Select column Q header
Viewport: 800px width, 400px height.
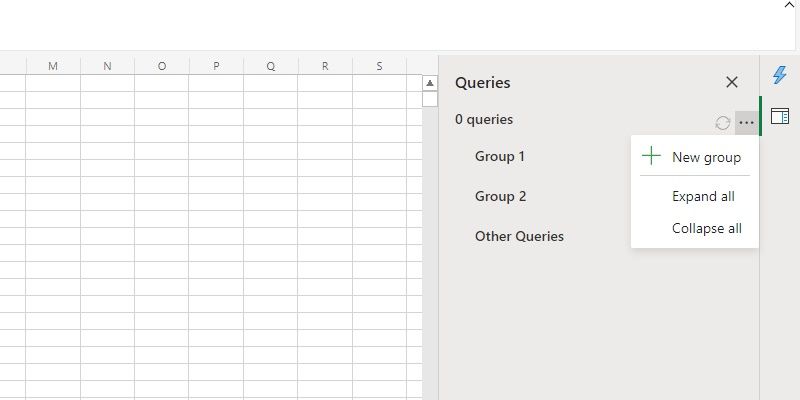point(271,66)
